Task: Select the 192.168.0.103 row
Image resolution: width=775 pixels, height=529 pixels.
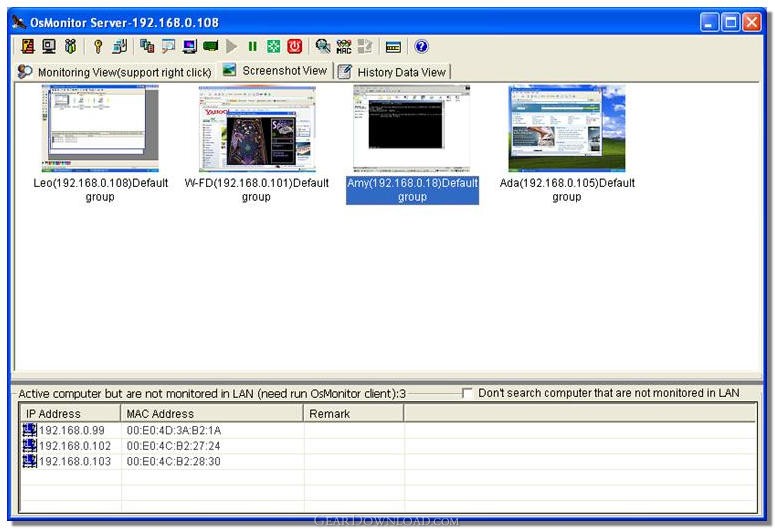Action: (388, 461)
